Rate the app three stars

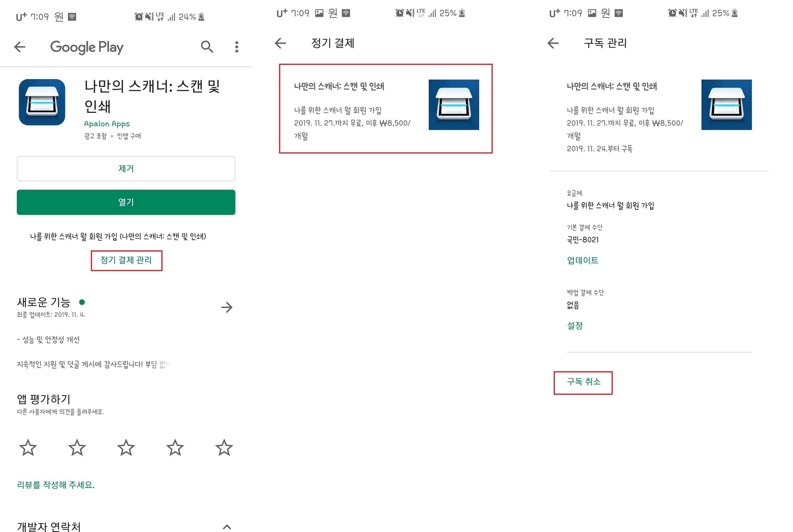tap(126, 448)
